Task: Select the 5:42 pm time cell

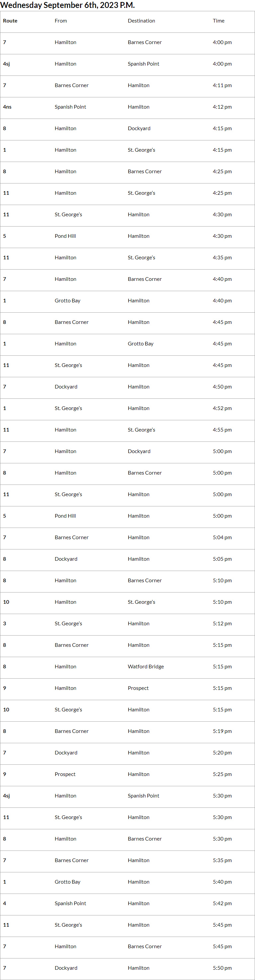Action: (222, 903)
